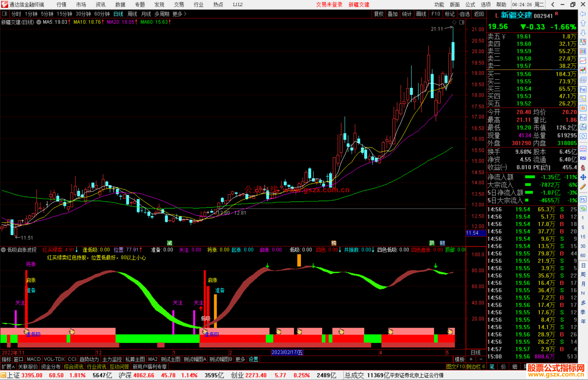Click the plus zoom button near 模板
The width and height of the screenshot is (588, 380).
point(471,359)
